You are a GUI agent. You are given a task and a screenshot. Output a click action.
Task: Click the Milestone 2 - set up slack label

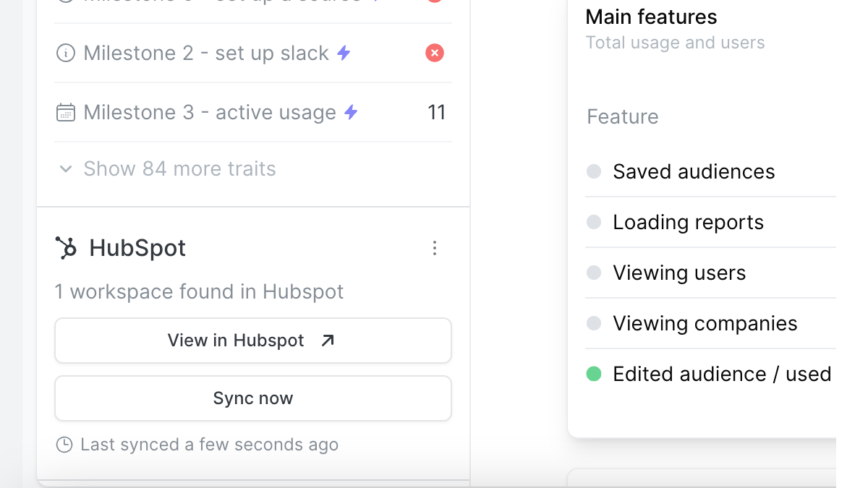pos(206,53)
